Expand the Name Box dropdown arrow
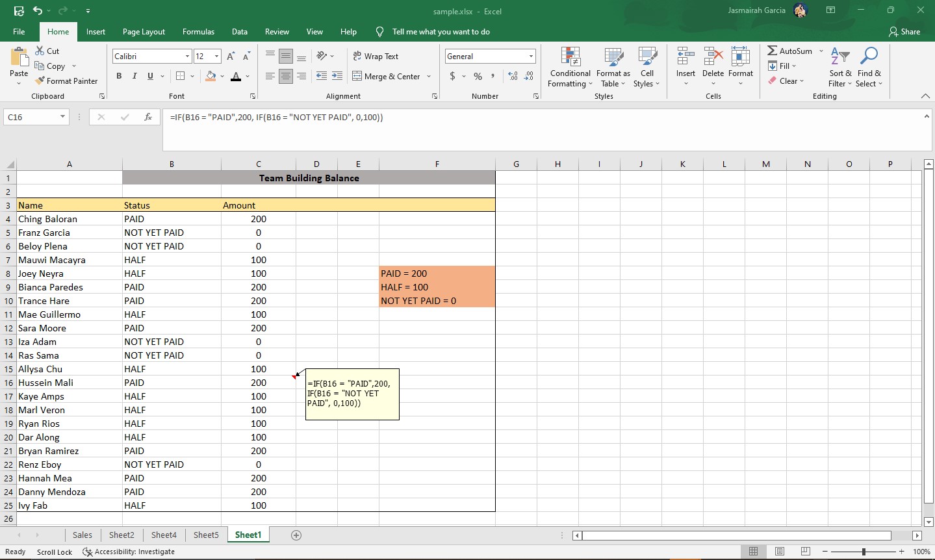 coord(62,117)
